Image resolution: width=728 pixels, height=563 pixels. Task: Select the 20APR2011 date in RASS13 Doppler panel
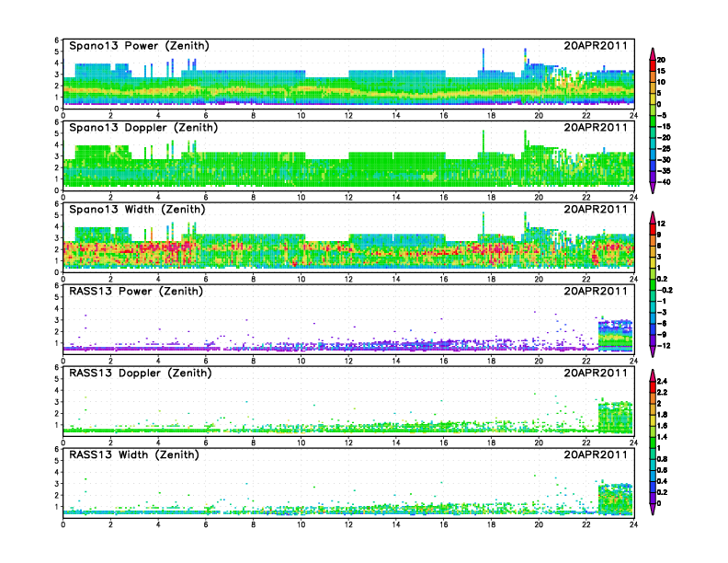click(596, 373)
